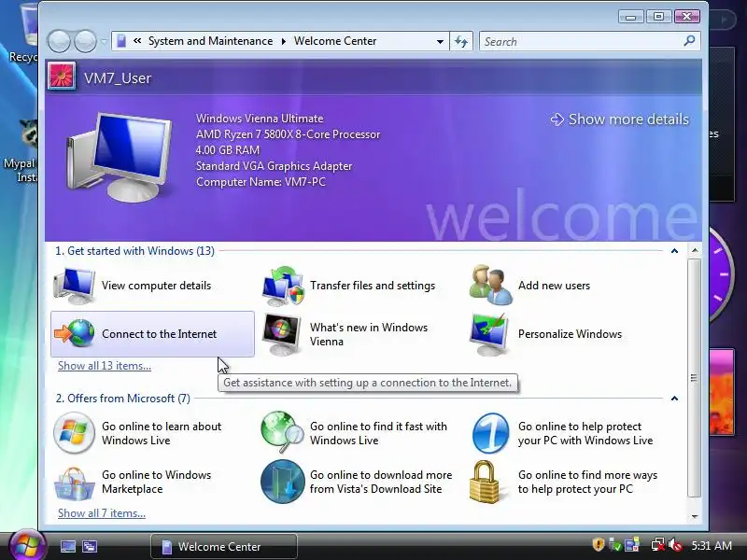
Task: Click the gold padlock protect PC icon
Action: pos(484,482)
